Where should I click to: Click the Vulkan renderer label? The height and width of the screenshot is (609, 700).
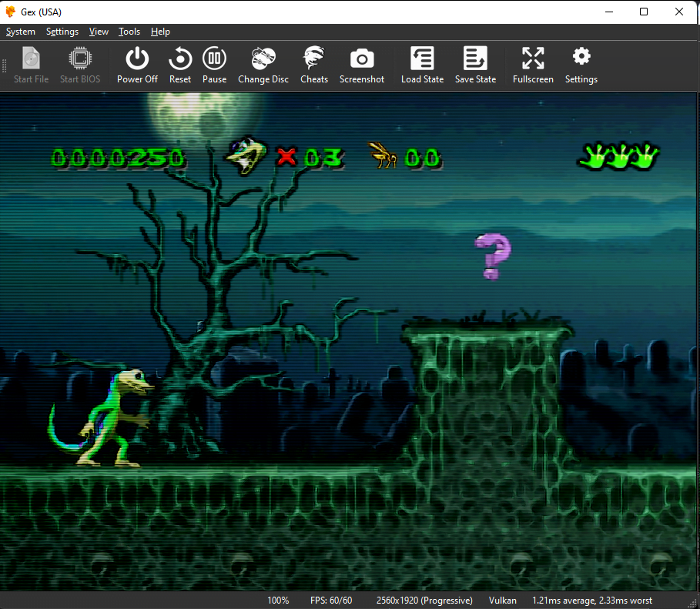[502, 601]
